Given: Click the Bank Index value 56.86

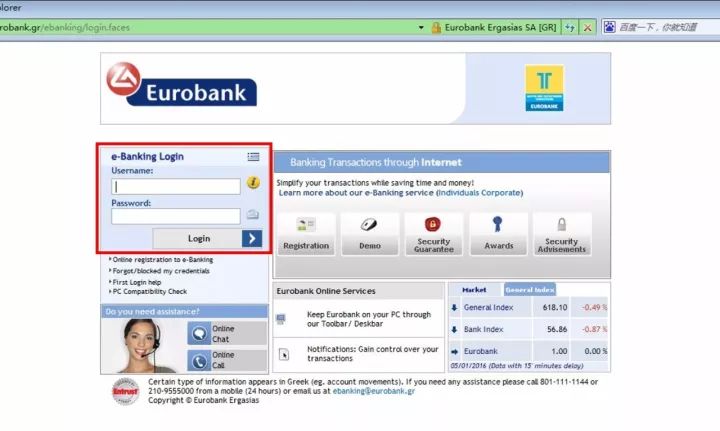Looking at the screenshot, I should [557, 330].
